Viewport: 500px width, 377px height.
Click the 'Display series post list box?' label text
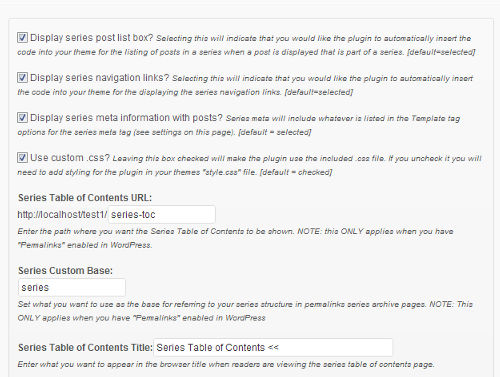point(91,38)
